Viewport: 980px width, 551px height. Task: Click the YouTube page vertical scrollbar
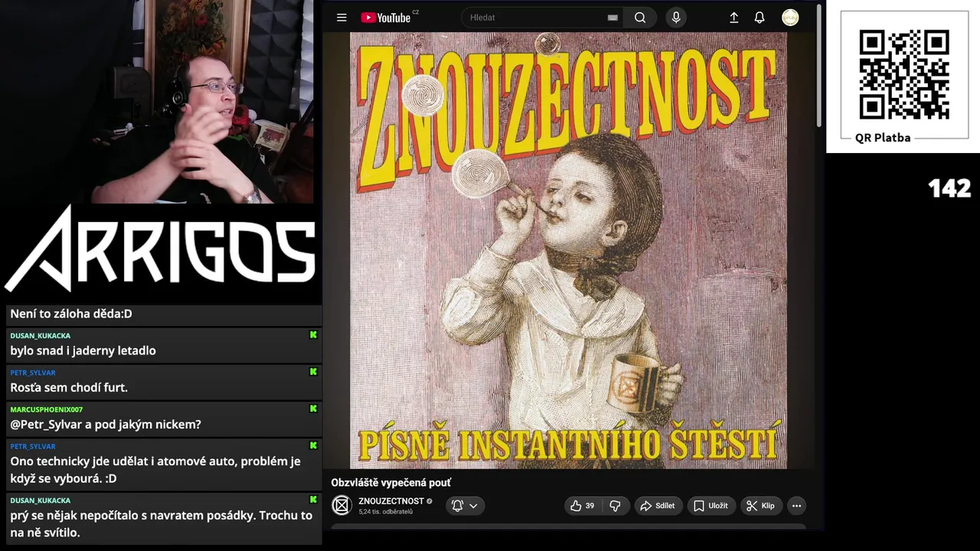point(818,65)
